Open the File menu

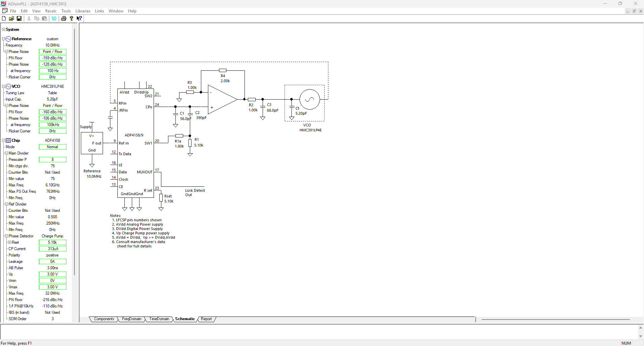[13, 11]
